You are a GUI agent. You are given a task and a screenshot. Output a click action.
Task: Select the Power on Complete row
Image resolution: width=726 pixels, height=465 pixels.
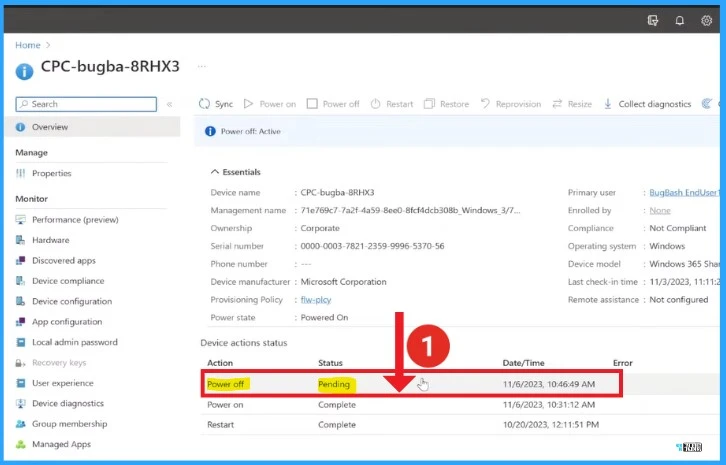click(460, 405)
